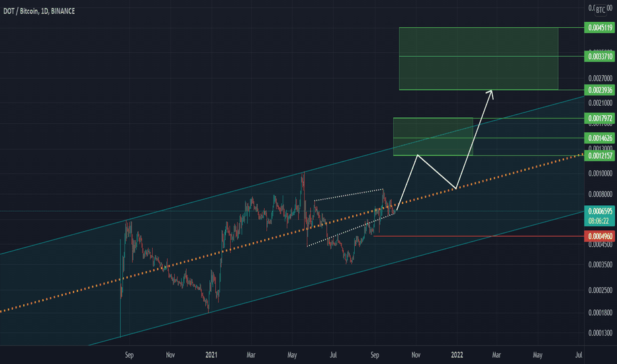The height and width of the screenshot is (364, 617).
Task: Select the 0.0033710 green price label
Action: tap(600, 56)
